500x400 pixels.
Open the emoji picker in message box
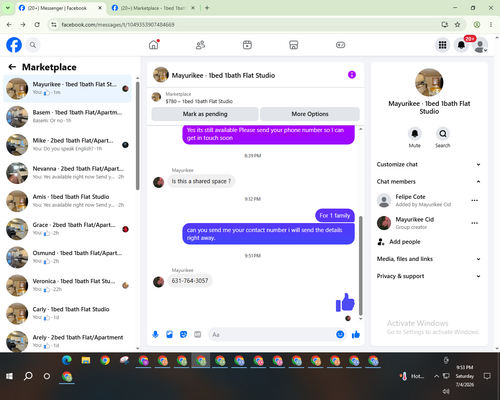340,334
